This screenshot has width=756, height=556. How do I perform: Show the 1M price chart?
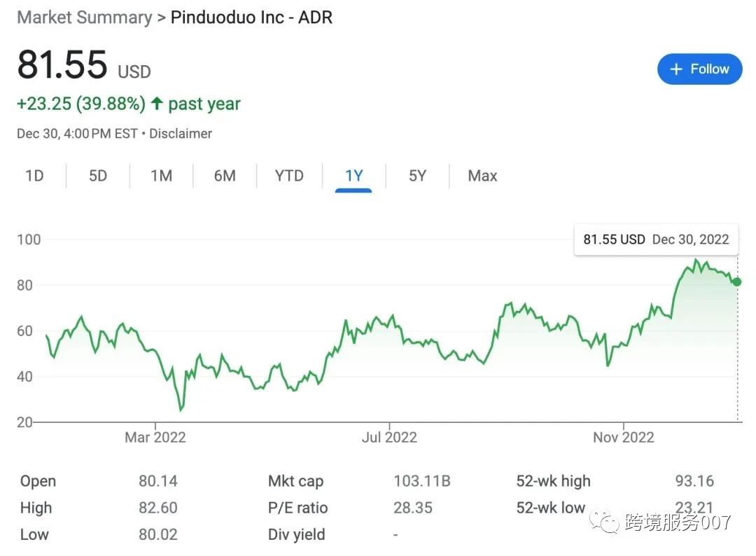pos(161,176)
